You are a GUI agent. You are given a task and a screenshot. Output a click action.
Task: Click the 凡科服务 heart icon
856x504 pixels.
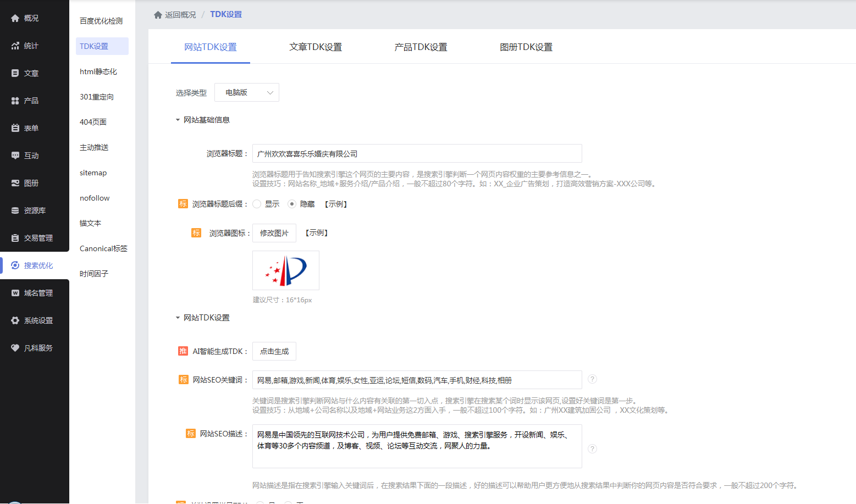tap(15, 348)
